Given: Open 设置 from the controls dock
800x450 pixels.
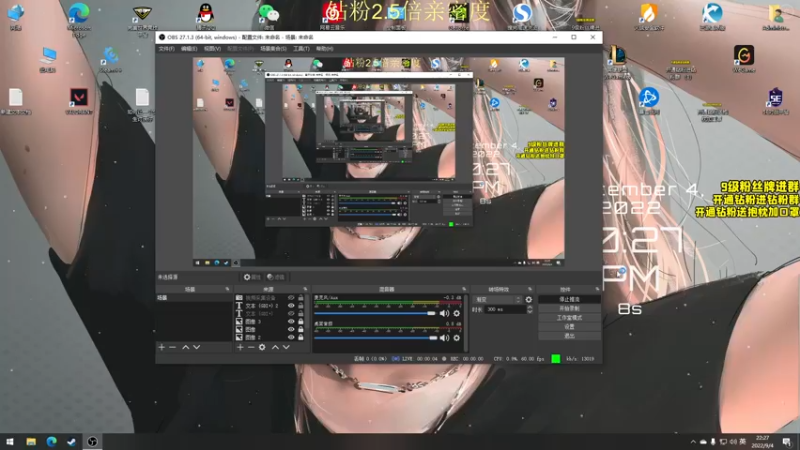Looking at the screenshot, I should click(x=569, y=327).
